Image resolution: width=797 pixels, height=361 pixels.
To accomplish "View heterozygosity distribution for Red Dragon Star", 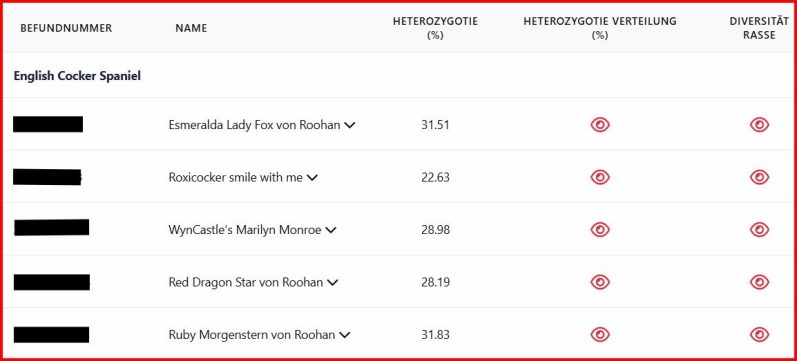I will point(600,282).
